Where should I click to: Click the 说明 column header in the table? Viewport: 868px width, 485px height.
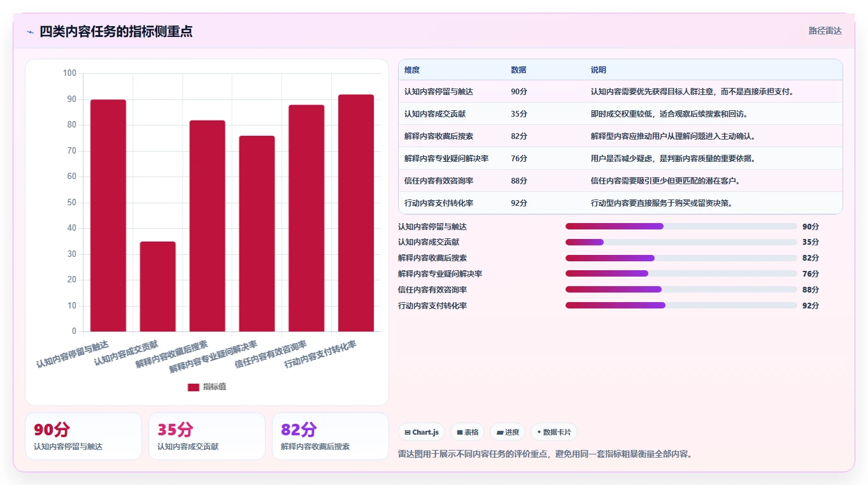click(x=599, y=70)
